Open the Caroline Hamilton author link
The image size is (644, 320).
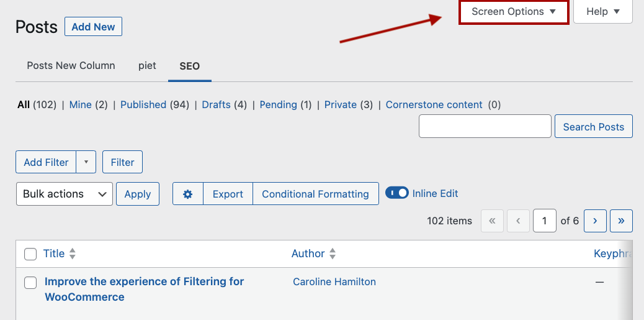point(334,281)
